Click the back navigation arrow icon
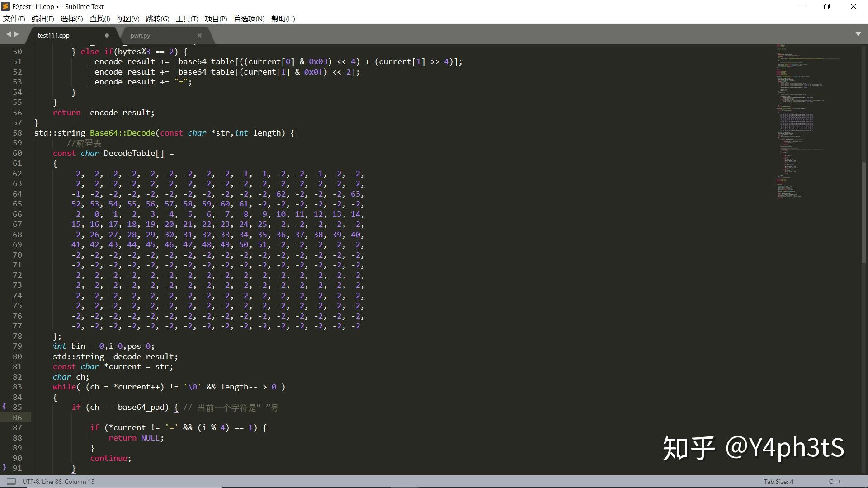 (x=9, y=34)
